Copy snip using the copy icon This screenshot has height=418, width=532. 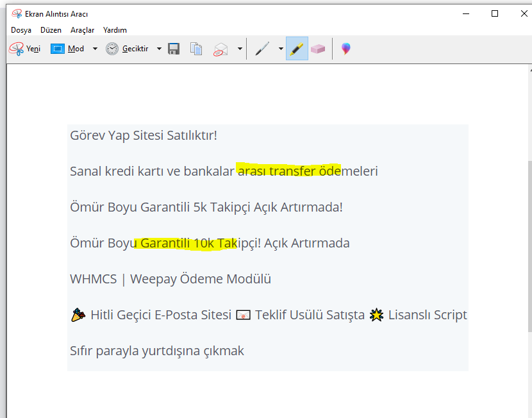[x=196, y=49]
